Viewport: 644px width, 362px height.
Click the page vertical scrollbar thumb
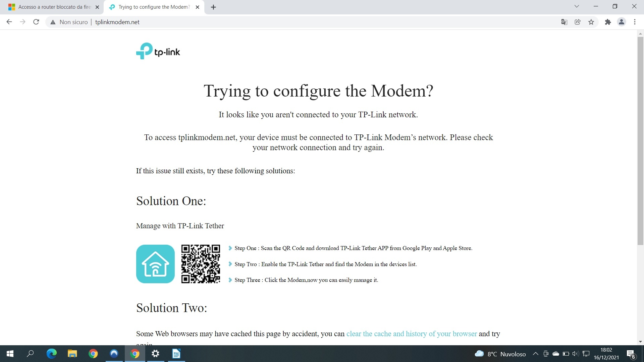(640, 141)
